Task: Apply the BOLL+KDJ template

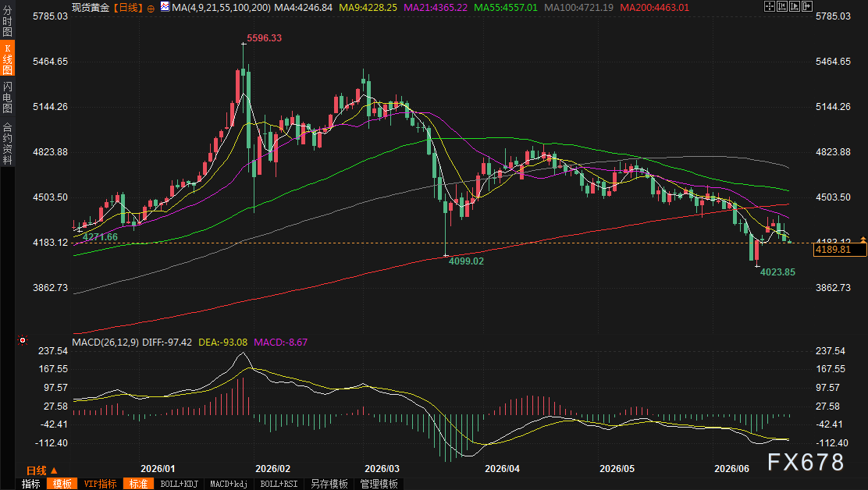Action: (x=180, y=484)
